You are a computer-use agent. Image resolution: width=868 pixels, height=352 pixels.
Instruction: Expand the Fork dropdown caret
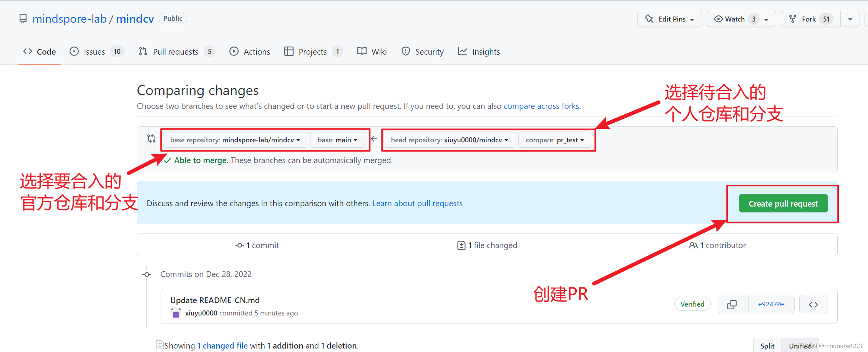click(850, 19)
